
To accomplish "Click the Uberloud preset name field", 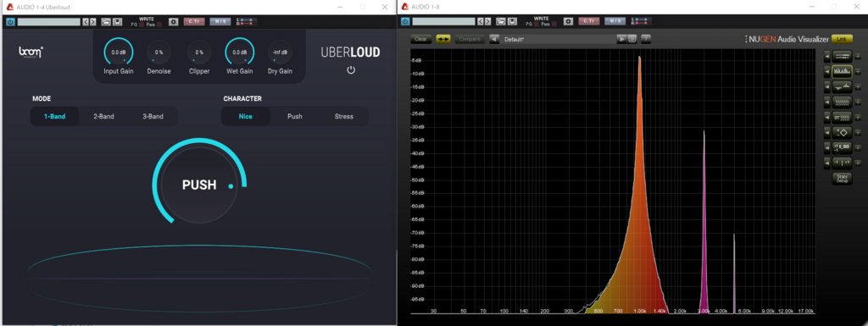I will tap(48, 21).
